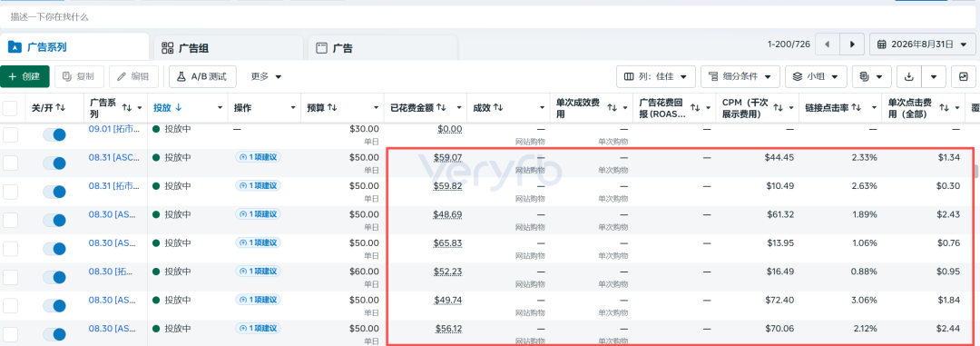
Task: Click the $52.23 spent amount
Action: tap(447, 272)
